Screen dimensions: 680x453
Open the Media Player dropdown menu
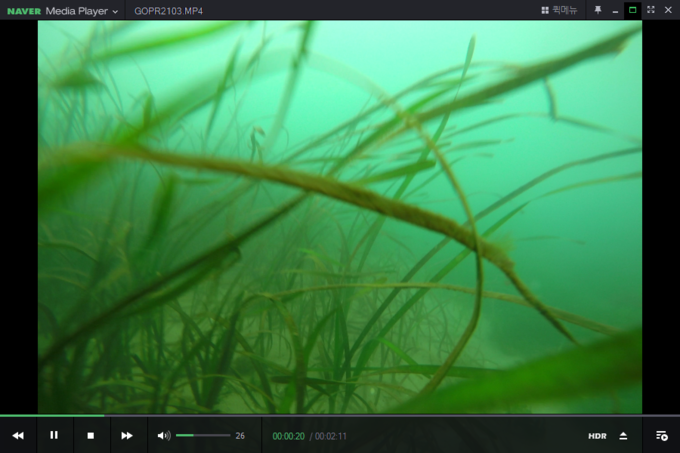coord(83,10)
